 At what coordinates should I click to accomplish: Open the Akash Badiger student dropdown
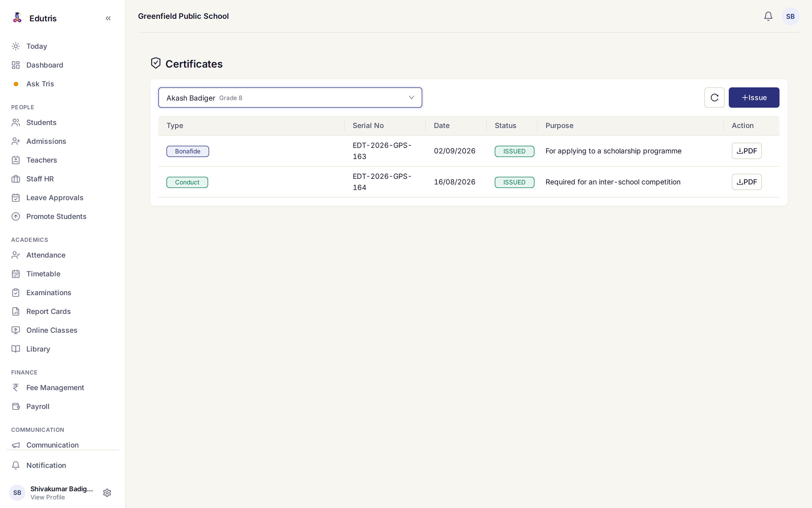(290, 98)
